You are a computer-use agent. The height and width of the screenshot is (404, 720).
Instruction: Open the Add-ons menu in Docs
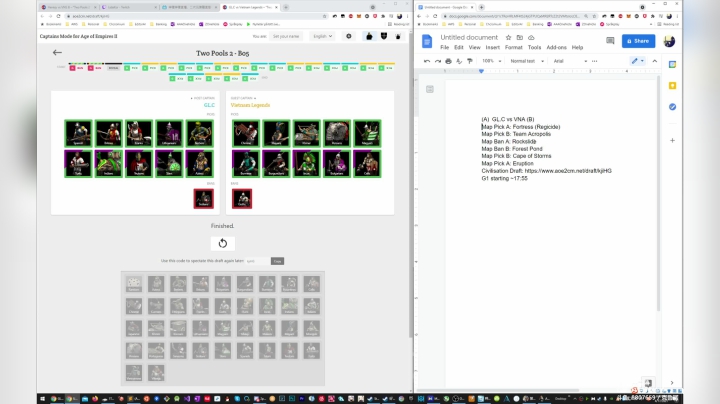pos(557,47)
